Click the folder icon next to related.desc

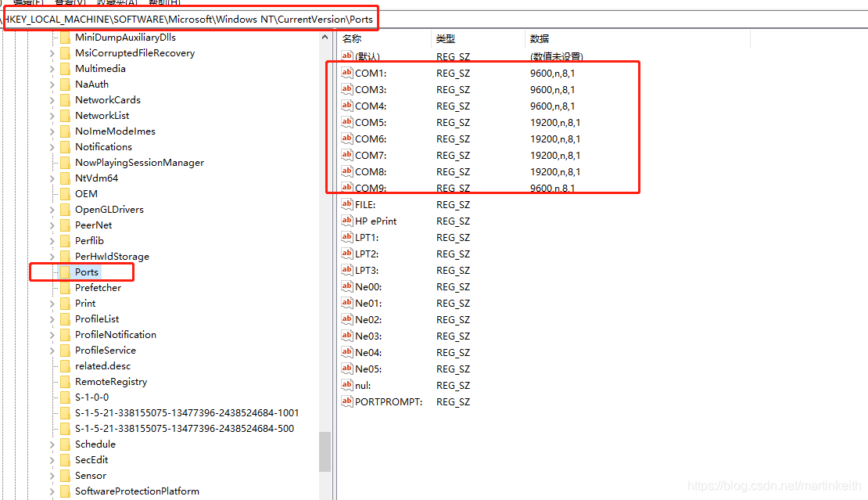(66, 366)
